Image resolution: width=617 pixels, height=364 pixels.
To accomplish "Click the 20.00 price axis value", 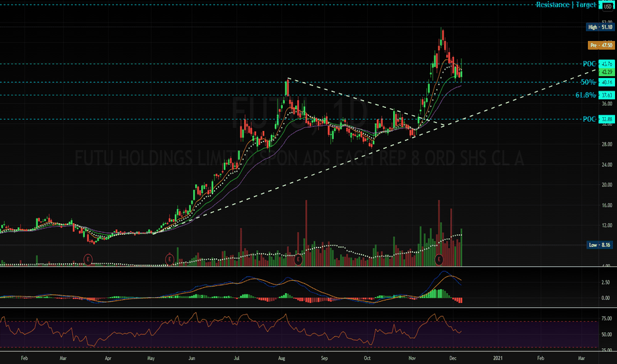I will tap(607, 185).
